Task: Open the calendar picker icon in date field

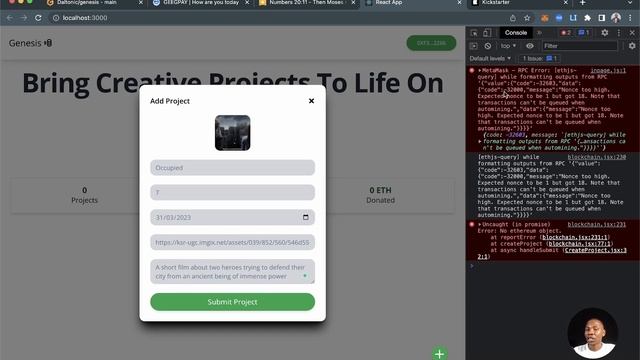Action: (x=306, y=217)
